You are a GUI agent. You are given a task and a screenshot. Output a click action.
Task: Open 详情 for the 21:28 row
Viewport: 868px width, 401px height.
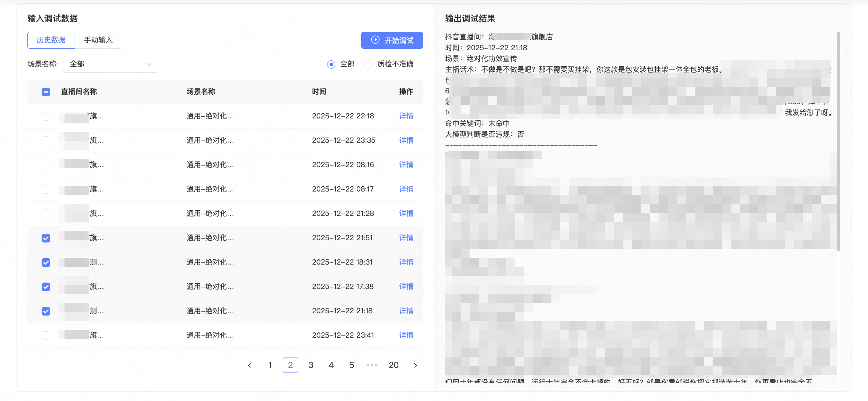[x=406, y=214]
